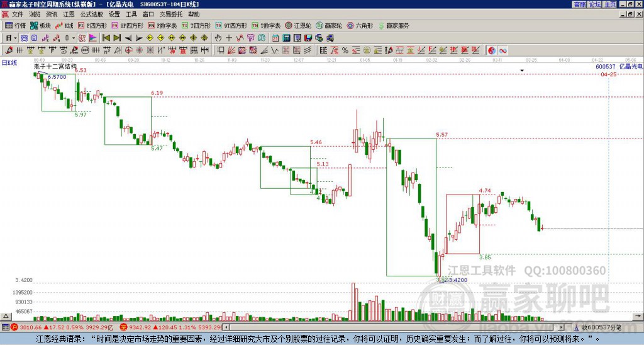Open the 浏览 menu
Screen dimensions: 644x345
pyautogui.click(x=35, y=14)
